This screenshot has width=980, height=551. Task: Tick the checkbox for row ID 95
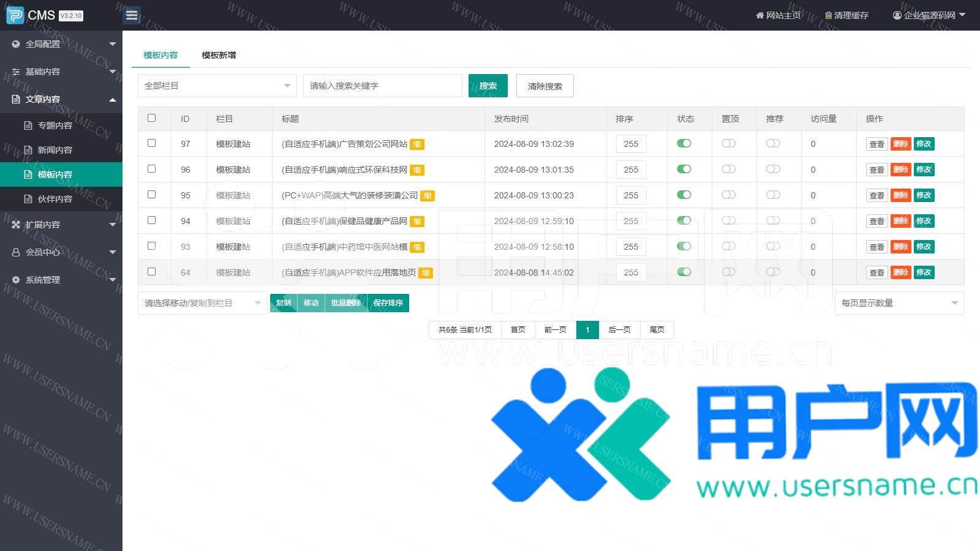click(x=151, y=195)
